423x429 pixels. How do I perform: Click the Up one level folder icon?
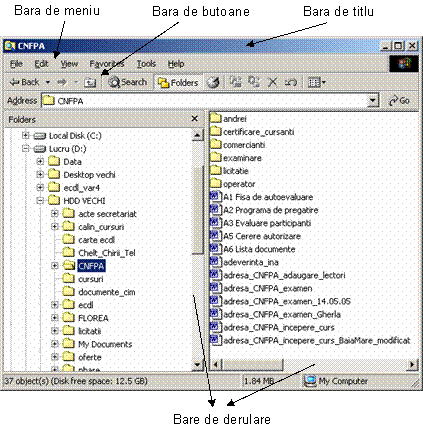click(90, 82)
